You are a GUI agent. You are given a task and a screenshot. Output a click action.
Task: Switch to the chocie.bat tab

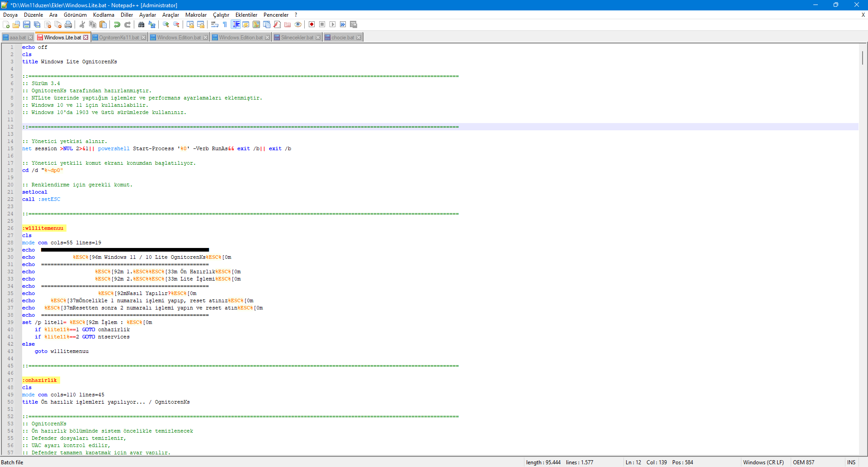[343, 38]
